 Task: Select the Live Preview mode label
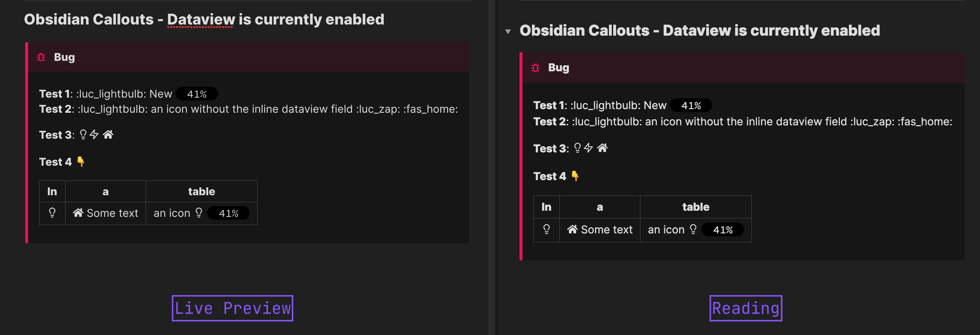(232, 308)
